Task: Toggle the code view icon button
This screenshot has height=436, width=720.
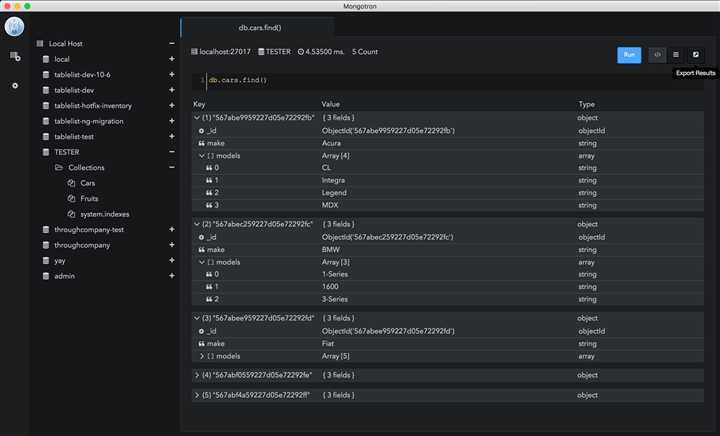Action: pyautogui.click(x=657, y=55)
